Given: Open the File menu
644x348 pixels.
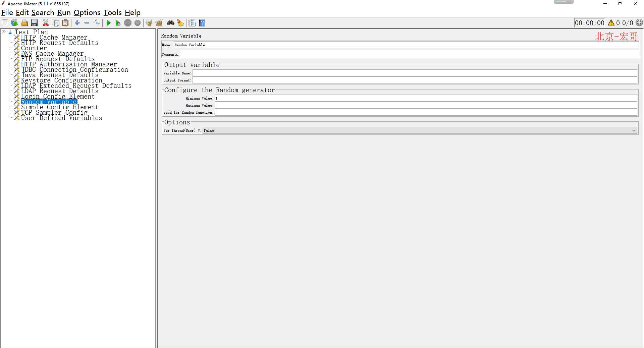Looking at the screenshot, I should click(7, 13).
